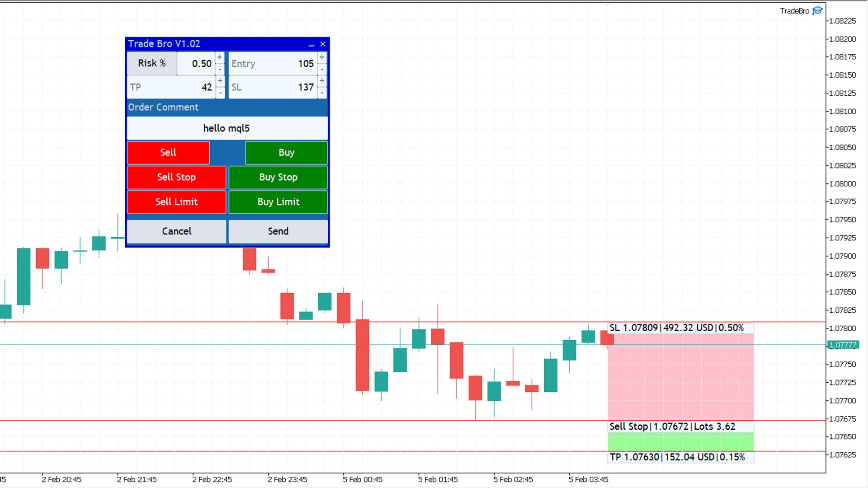The image size is (868, 488).
Task: Decrease the Entry value with the minus control
Action: click(322, 70)
